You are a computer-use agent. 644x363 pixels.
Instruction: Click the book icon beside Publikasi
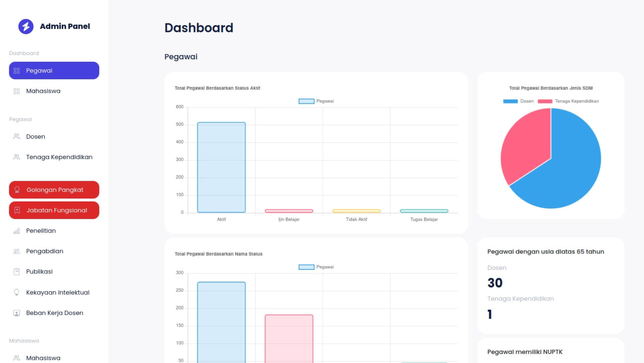pos(17,272)
